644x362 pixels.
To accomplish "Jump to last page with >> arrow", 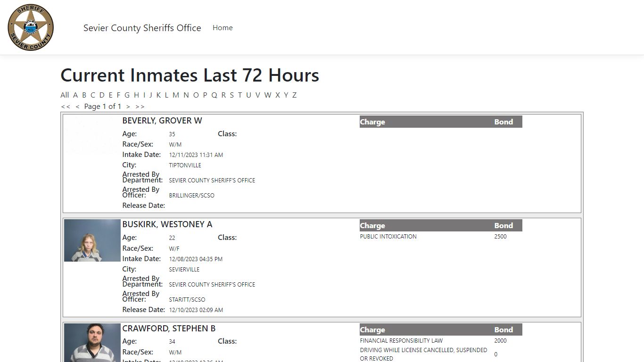I will pyautogui.click(x=140, y=107).
